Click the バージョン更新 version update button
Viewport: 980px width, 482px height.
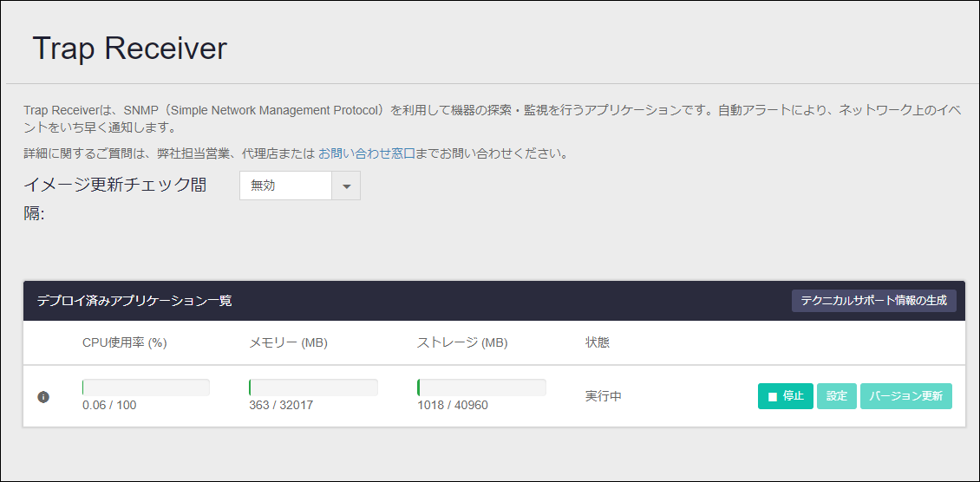(905, 396)
